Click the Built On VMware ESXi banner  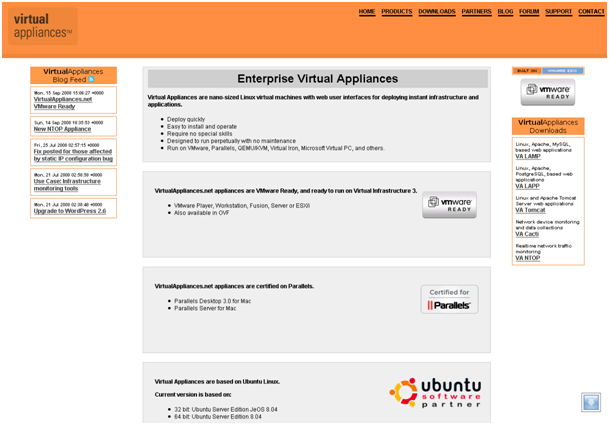coord(548,71)
